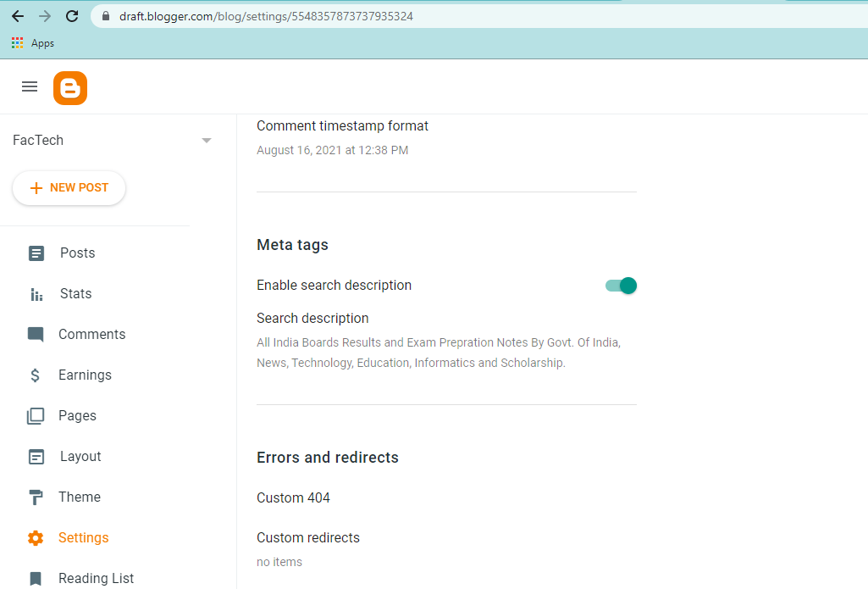Click the NEW POST button
The height and width of the screenshot is (589, 868).
pyautogui.click(x=69, y=188)
